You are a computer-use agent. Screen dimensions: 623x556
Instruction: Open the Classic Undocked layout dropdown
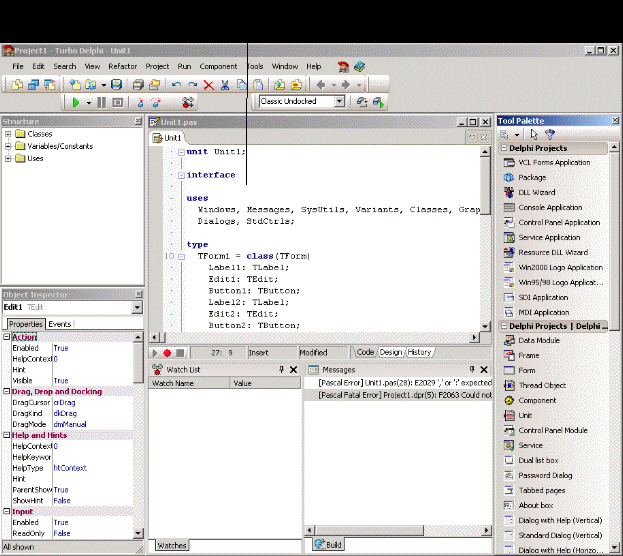click(x=339, y=101)
